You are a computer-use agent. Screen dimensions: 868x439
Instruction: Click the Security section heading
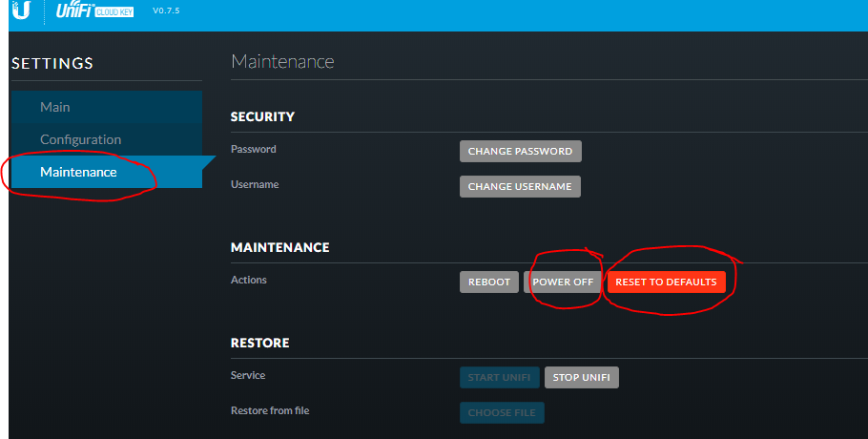point(262,116)
